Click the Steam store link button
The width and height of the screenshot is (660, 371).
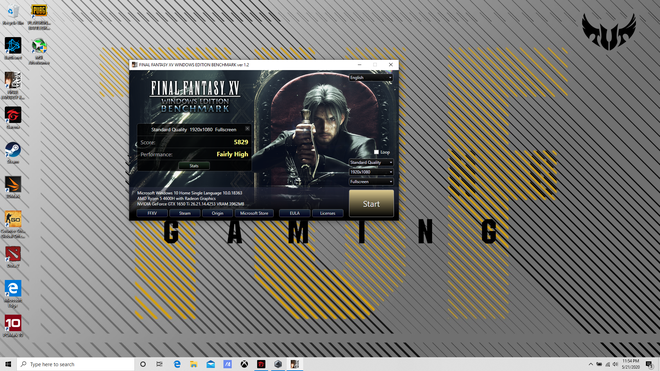pos(185,213)
